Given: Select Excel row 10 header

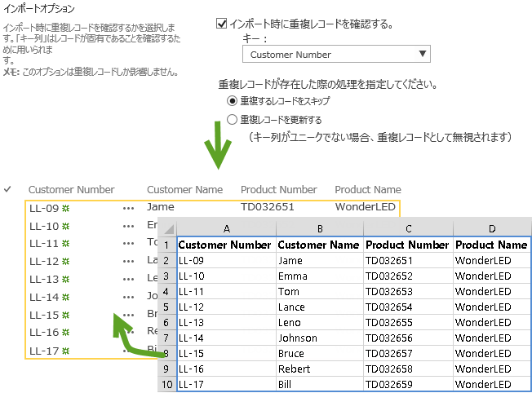Looking at the screenshot, I should pos(166,385).
